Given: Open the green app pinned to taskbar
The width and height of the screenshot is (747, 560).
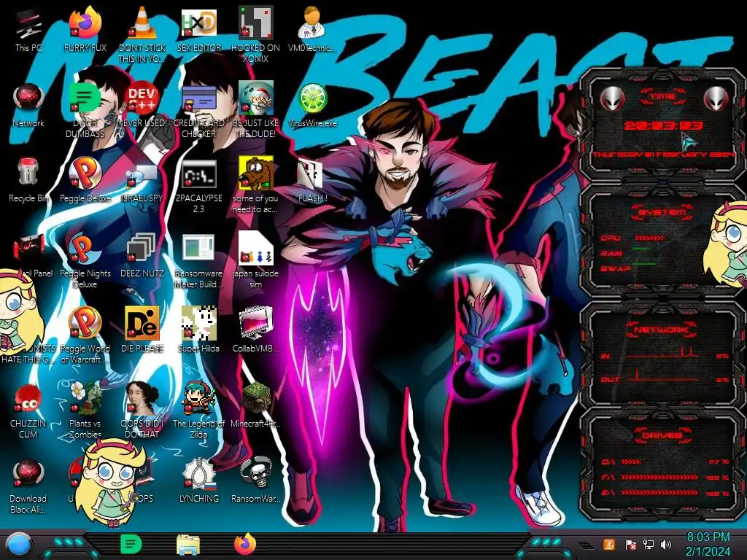Looking at the screenshot, I should 131,544.
